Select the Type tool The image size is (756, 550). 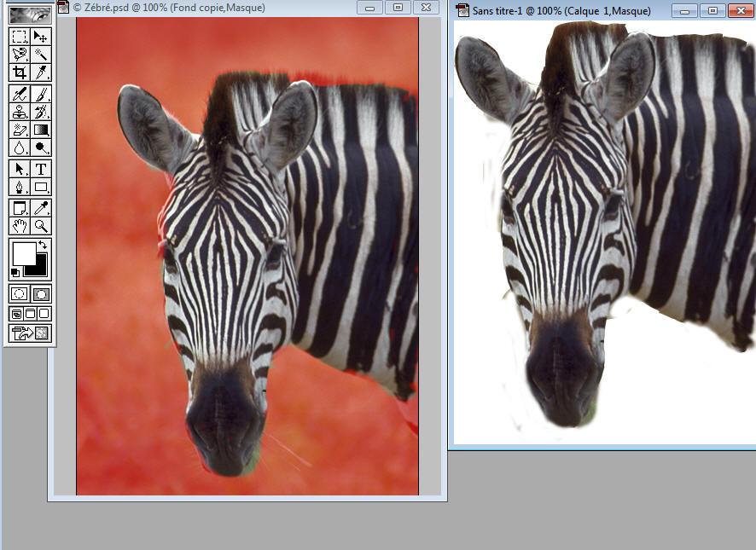click(x=40, y=169)
